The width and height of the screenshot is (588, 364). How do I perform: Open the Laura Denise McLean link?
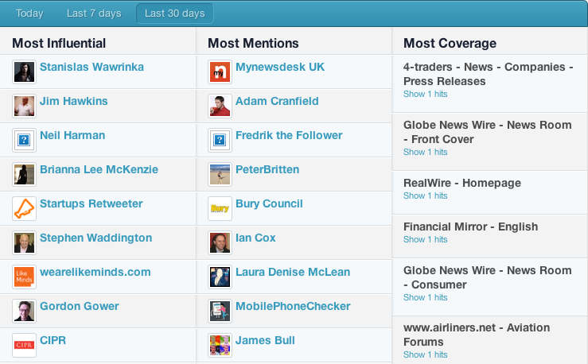coord(293,272)
